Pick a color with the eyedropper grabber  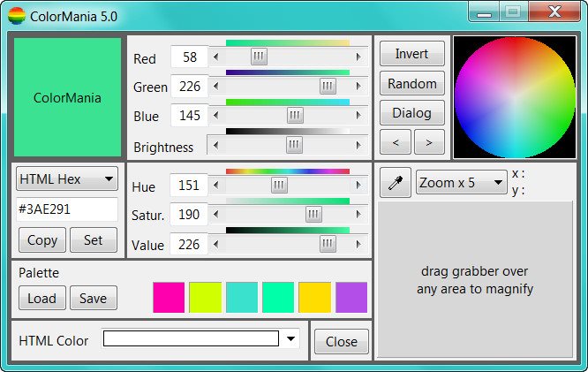396,183
